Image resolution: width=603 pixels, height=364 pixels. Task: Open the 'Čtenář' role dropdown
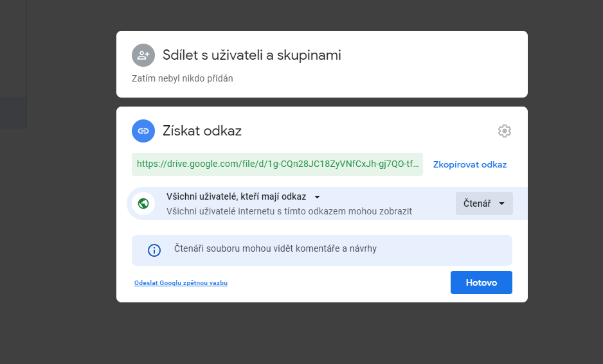[483, 204]
